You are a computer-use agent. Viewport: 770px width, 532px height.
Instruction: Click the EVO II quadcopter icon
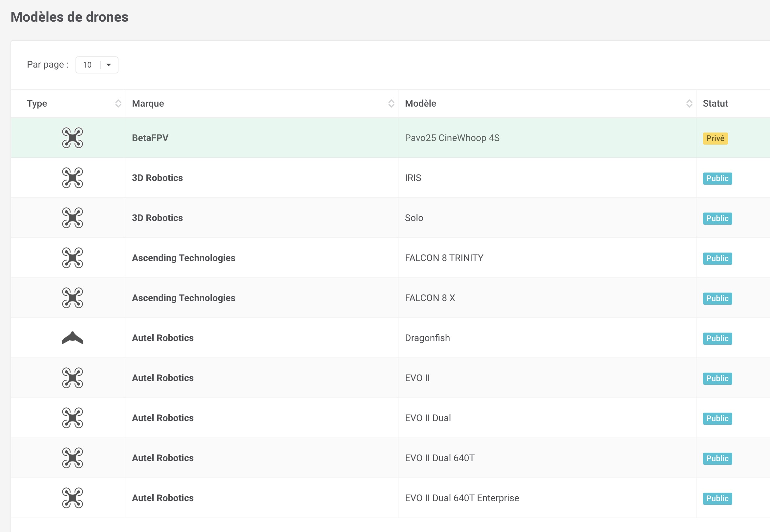click(x=72, y=378)
